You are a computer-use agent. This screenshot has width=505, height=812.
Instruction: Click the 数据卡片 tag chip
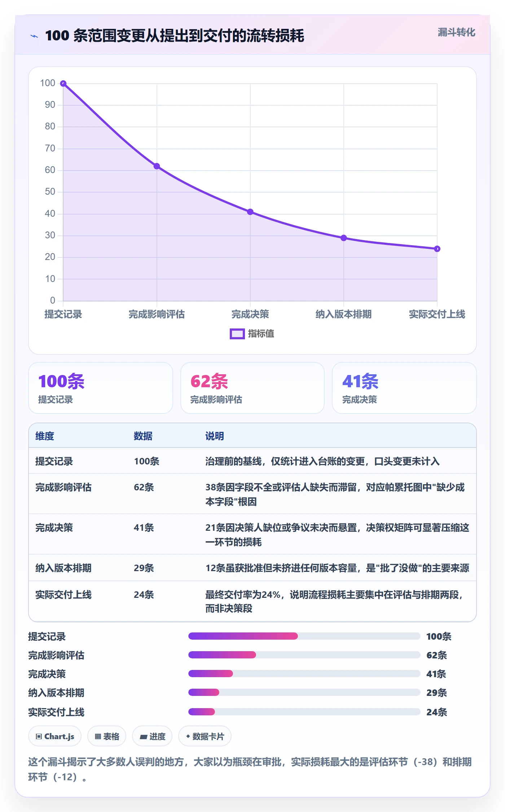pos(205,736)
